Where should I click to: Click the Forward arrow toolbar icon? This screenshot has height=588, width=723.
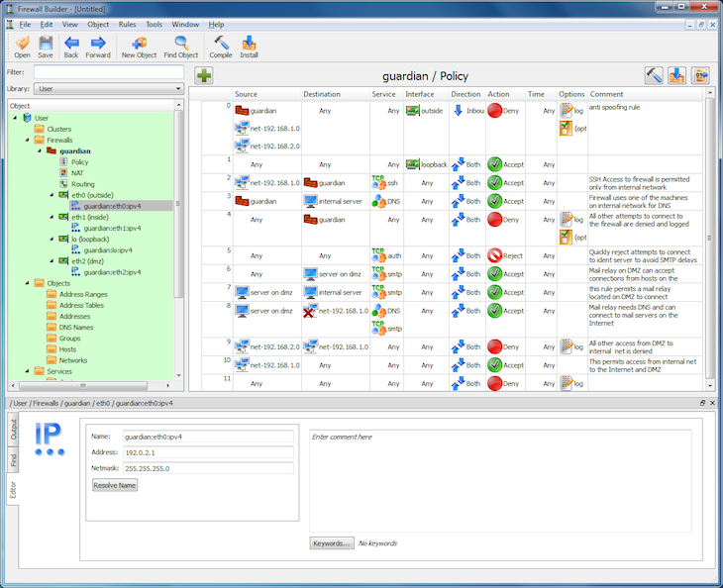tap(98, 46)
